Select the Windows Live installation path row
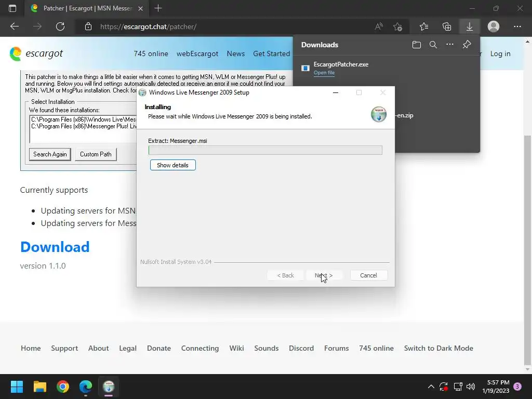Screen dimensions: 532x399 tap(84, 119)
